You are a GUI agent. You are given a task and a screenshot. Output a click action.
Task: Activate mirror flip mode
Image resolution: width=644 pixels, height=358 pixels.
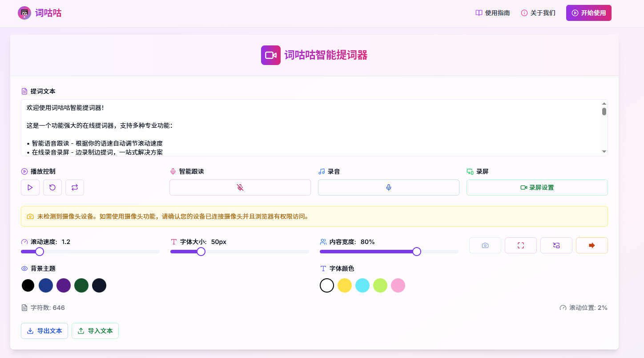[x=556, y=245]
